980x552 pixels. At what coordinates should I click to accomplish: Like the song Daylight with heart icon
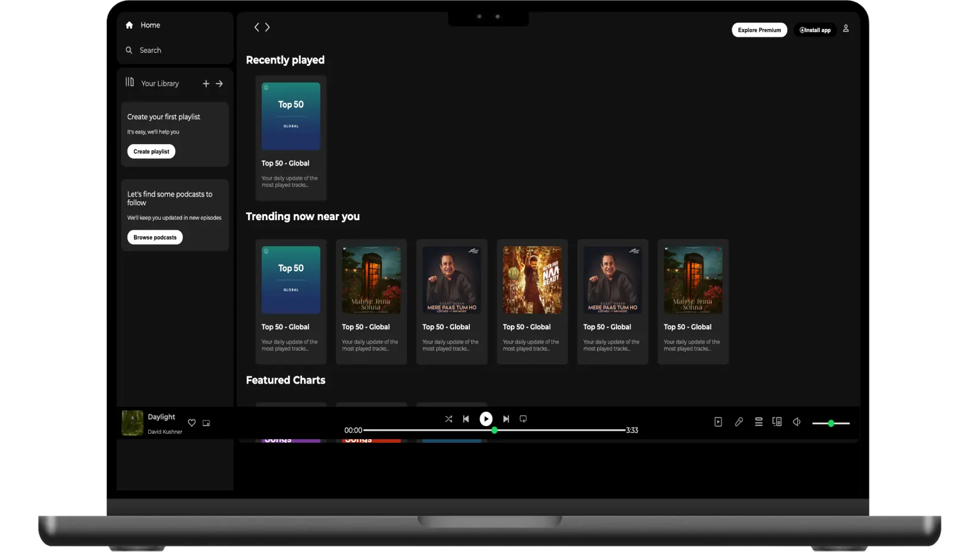point(192,423)
